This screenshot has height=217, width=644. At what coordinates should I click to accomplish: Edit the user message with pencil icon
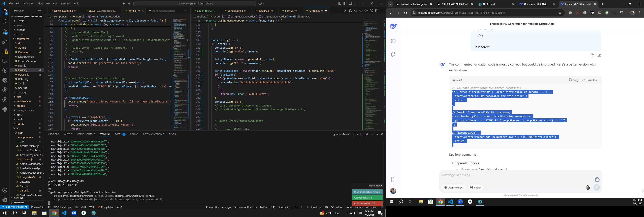[x=599, y=55]
